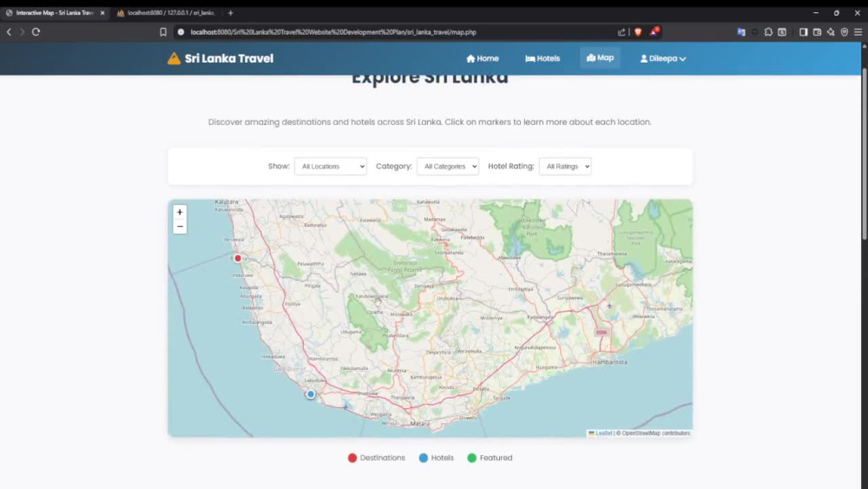Open the Category dropdown
The width and height of the screenshot is (868, 489).
tap(447, 166)
